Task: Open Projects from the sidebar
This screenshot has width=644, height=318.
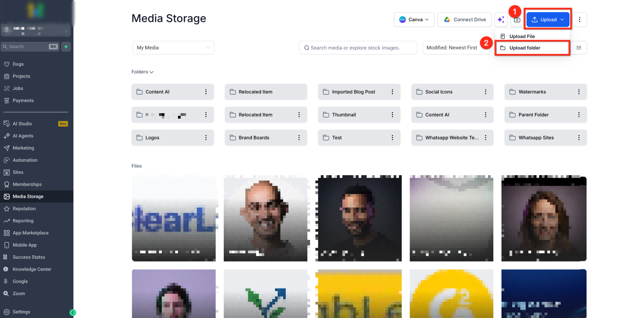Action: pos(37,77)
